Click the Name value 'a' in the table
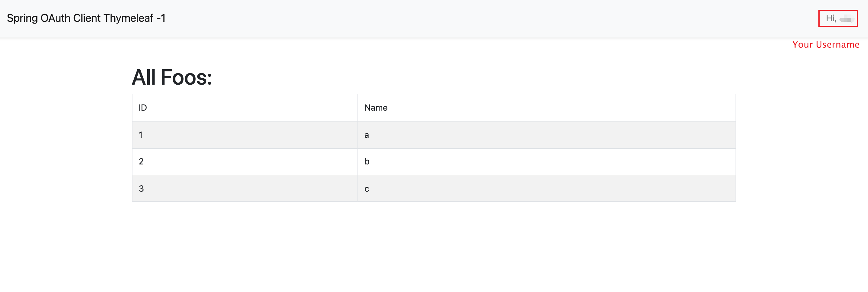Image resolution: width=868 pixels, height=292 pixels. [x=367, y=135]
